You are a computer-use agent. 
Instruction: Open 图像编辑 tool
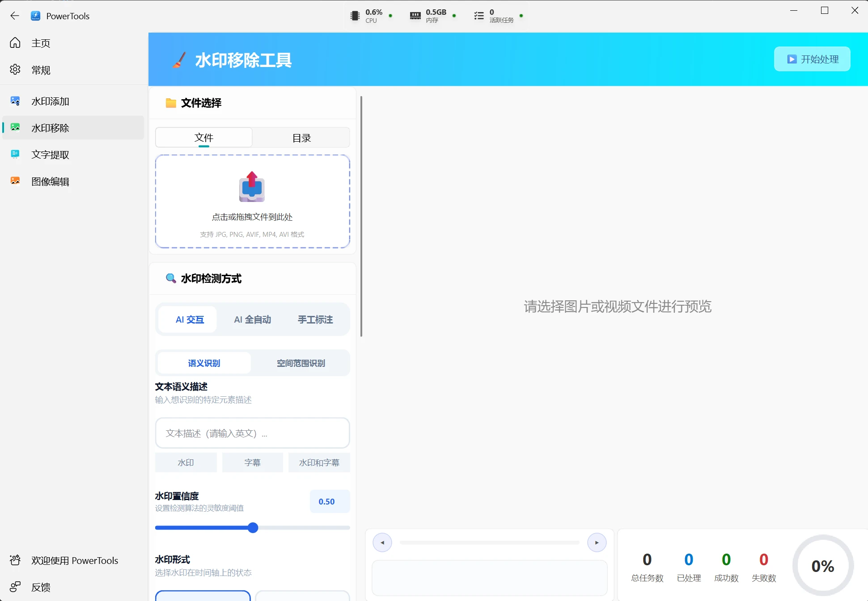coord(73,181)
